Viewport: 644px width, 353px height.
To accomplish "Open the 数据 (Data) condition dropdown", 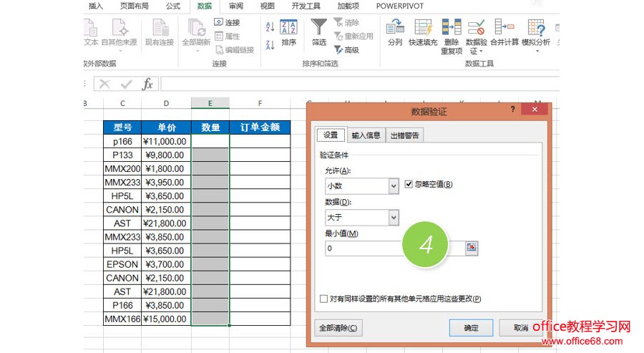I will 393,218.
